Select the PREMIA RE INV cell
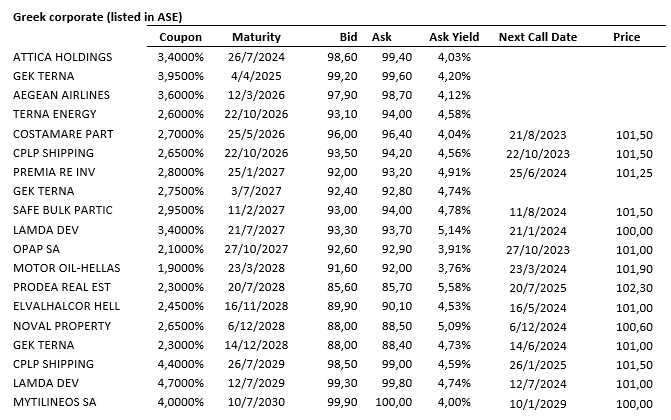This screenshot has height=420, width=671. tap(55, 172)
